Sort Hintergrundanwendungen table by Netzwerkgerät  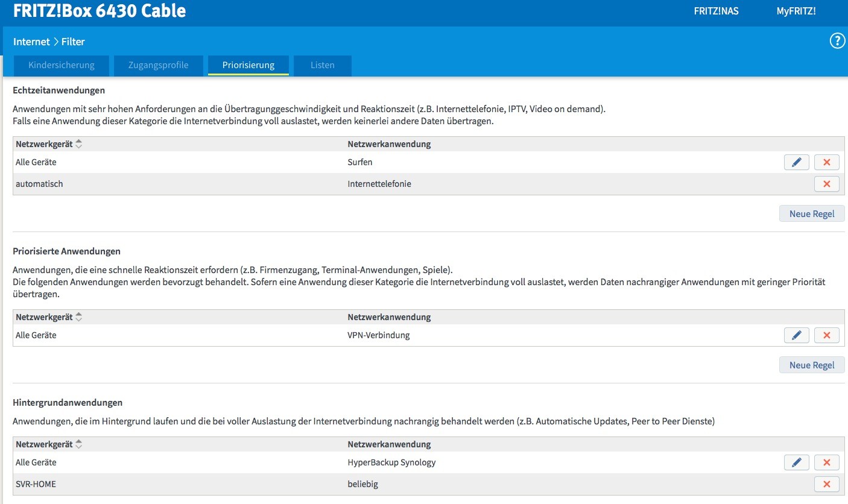point(78,444)
